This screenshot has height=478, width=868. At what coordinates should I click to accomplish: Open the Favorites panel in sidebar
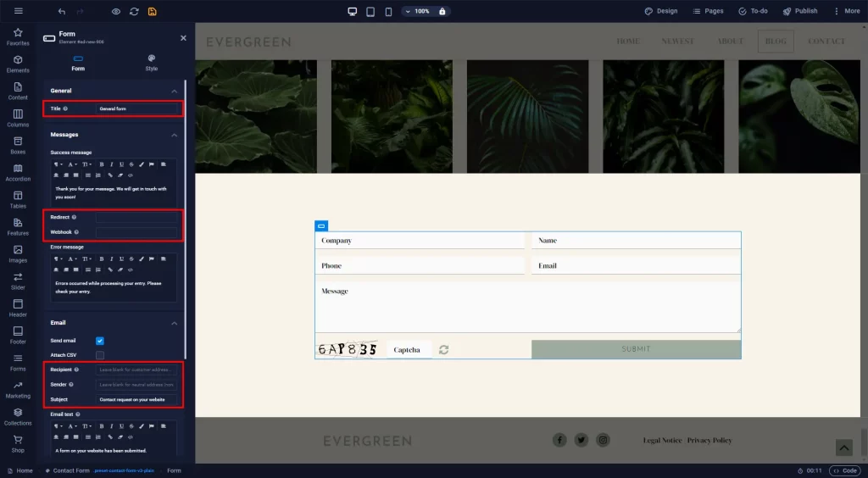(18, 36)
